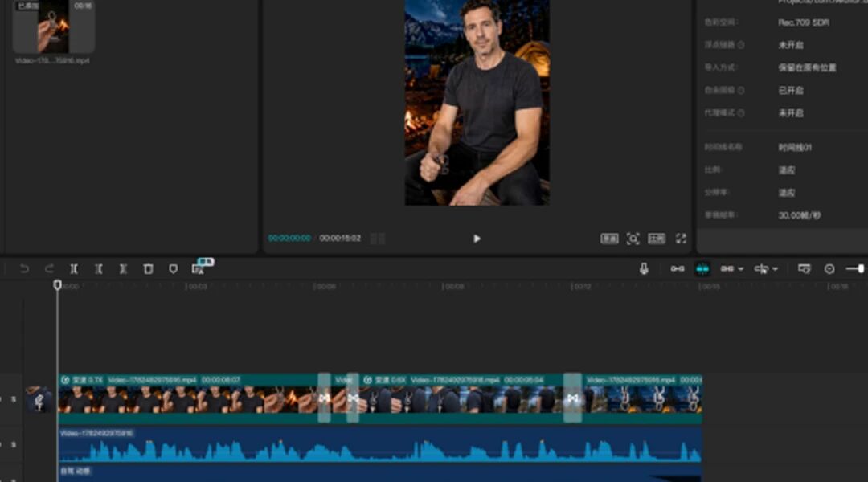
Task: Toggle the highlighted teal magnetic snap button
Action: coord(702,269)
